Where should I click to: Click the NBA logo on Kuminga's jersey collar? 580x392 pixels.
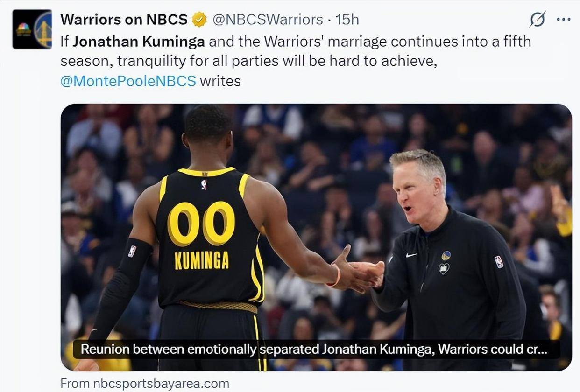[204, 185]
